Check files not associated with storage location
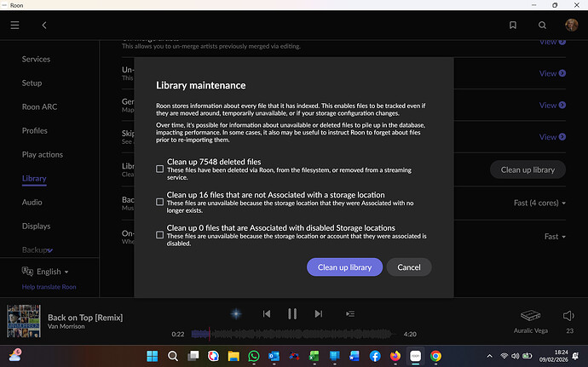This screenshot has width=588, height=367. 160,203
